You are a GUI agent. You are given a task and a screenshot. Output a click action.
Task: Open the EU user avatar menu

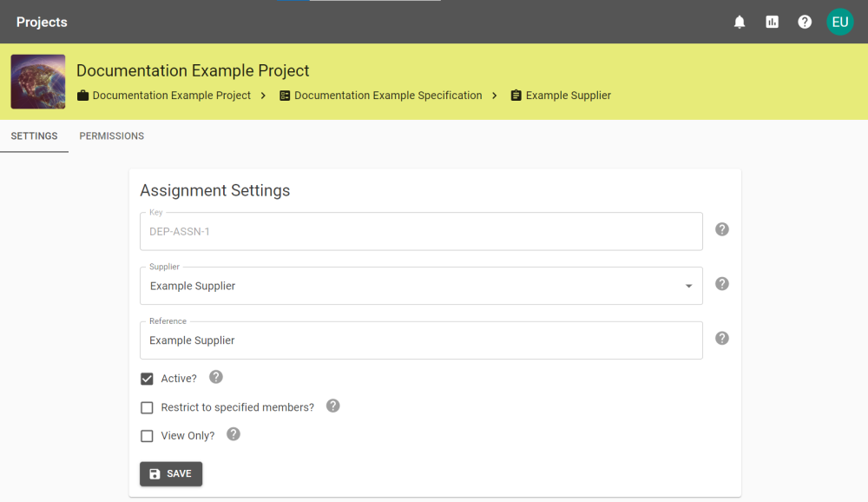pyautogui.click(x=839, y=22)
